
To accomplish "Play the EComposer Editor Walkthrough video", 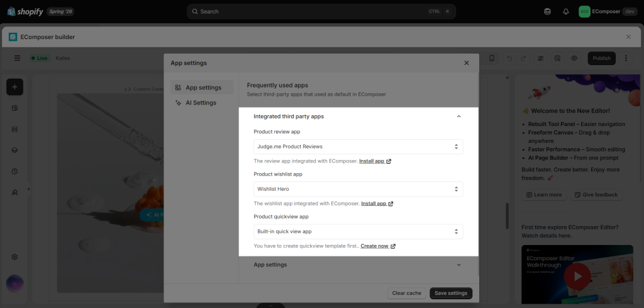I will 577,277.
